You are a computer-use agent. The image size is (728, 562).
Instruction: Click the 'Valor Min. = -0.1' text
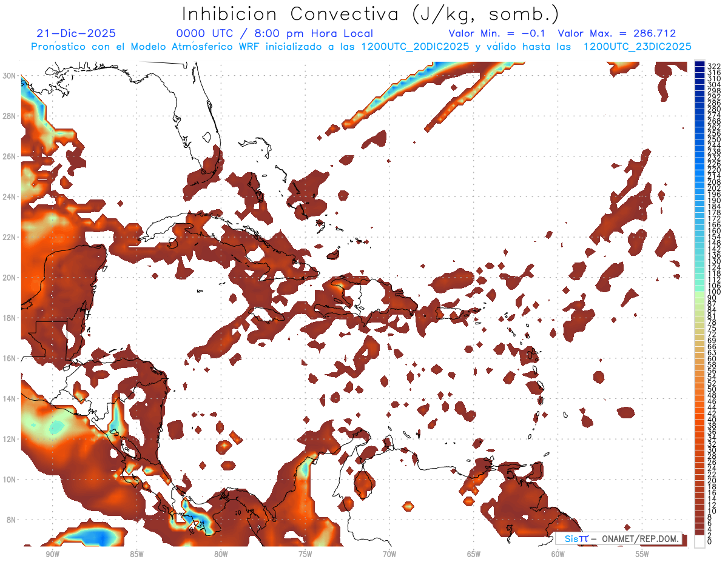[496, 33]
